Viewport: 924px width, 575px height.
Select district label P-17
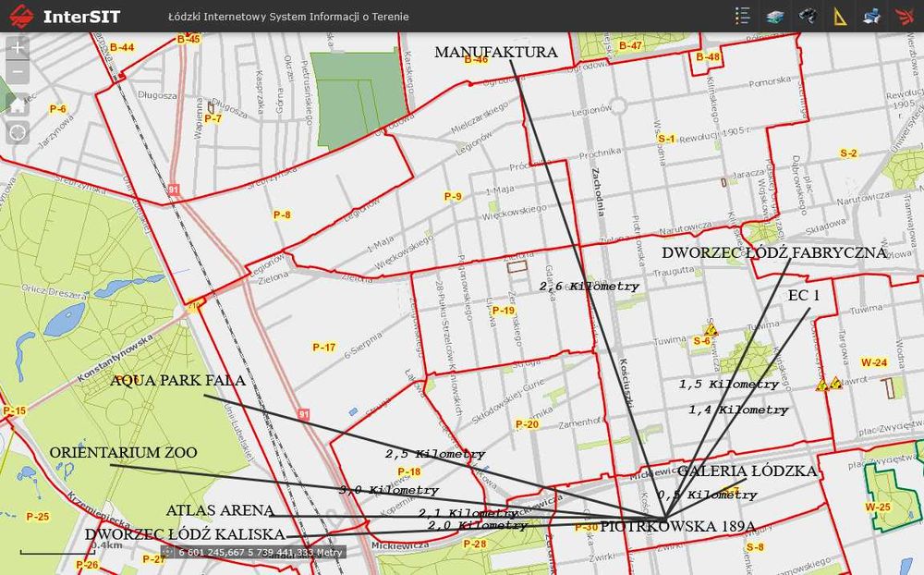coord(324,348)
